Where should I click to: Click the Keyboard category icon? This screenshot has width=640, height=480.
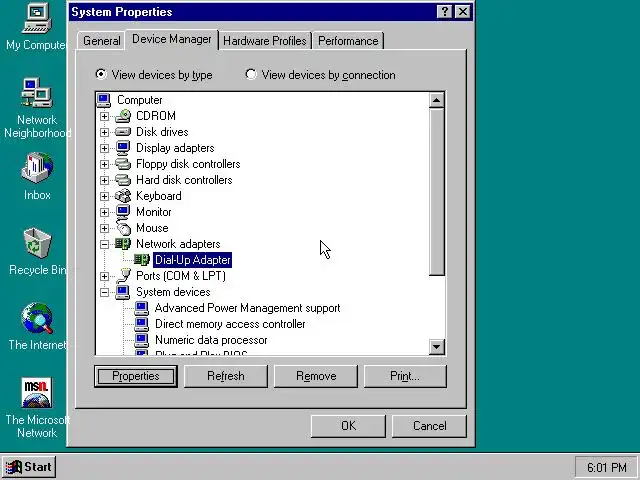(123, 196)
